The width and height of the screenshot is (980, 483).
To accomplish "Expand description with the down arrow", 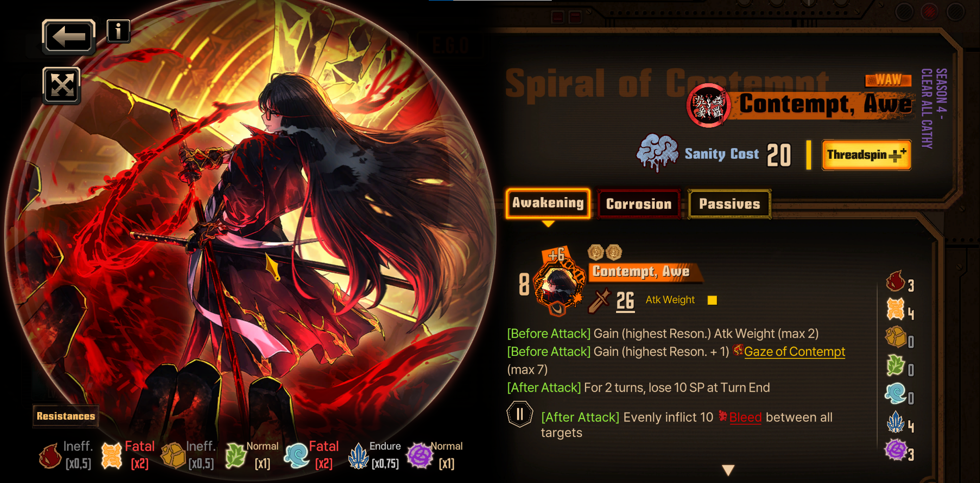I will [x=728, y=470].
